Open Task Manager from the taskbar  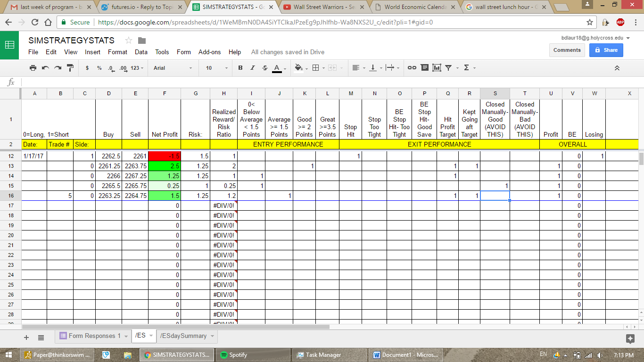330,355
